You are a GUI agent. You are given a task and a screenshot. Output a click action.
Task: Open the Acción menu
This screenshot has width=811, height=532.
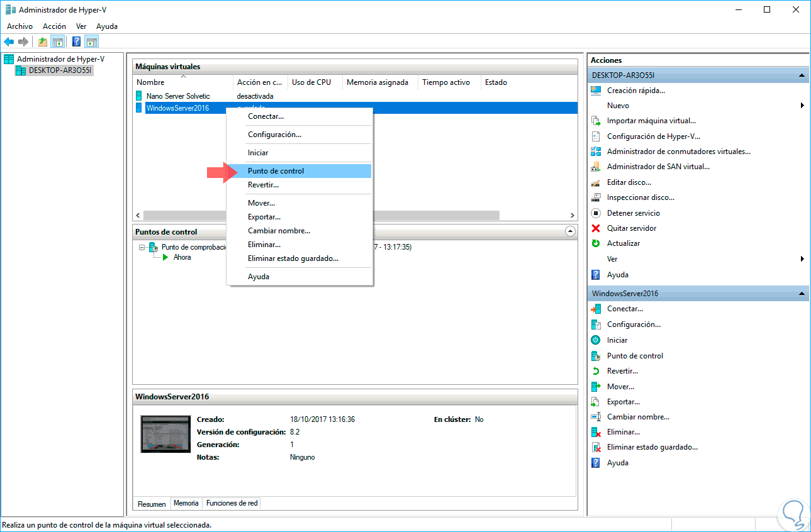pos(54,26)
